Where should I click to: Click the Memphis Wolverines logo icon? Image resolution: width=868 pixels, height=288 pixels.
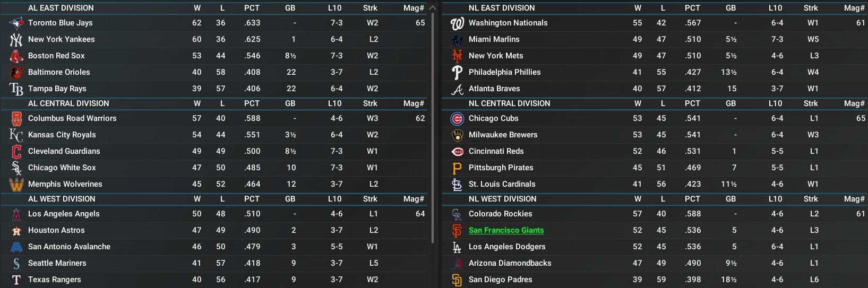pyautogui.click(x=16, y=184)
